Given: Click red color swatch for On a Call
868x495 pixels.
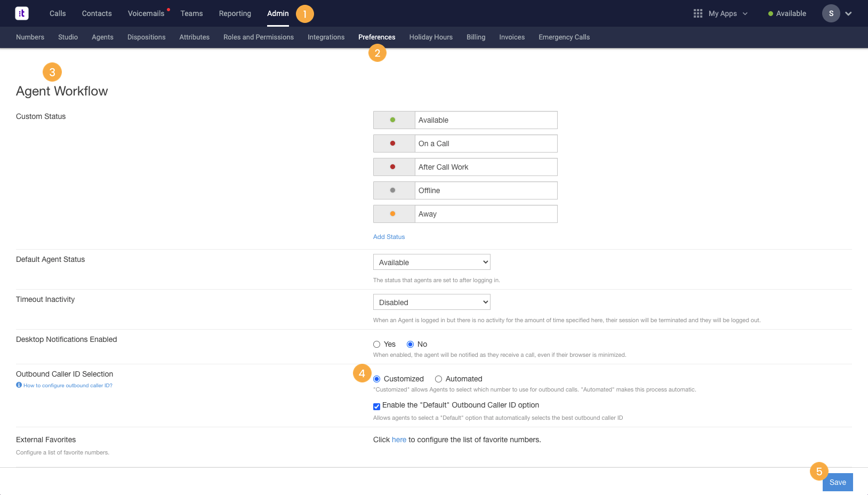Looking at the screenshot, I should pos(394,143).
